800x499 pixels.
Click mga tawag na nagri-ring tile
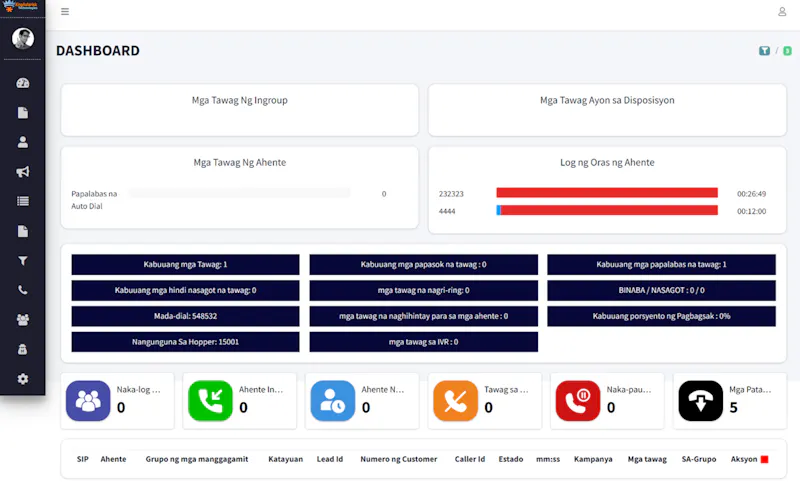(423, 290)
